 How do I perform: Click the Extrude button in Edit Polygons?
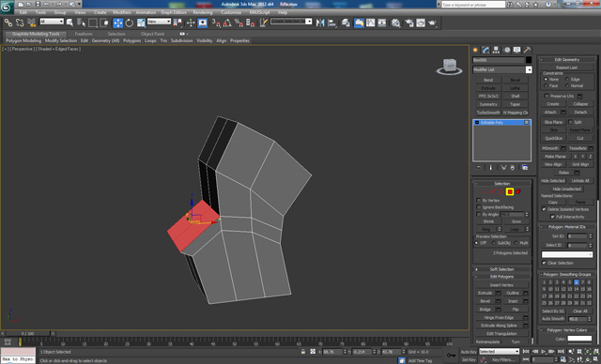click(485, 293)
